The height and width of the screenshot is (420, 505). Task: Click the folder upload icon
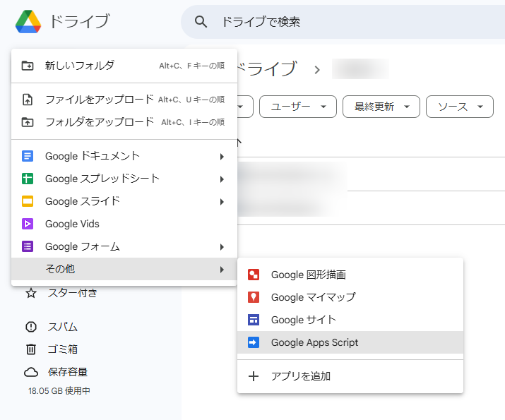pos(28,122)
